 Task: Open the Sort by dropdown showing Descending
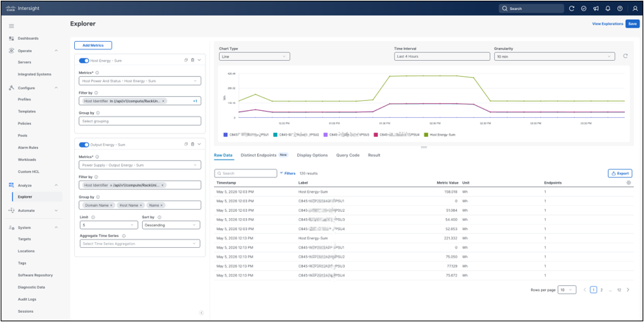tap(171, 225)
